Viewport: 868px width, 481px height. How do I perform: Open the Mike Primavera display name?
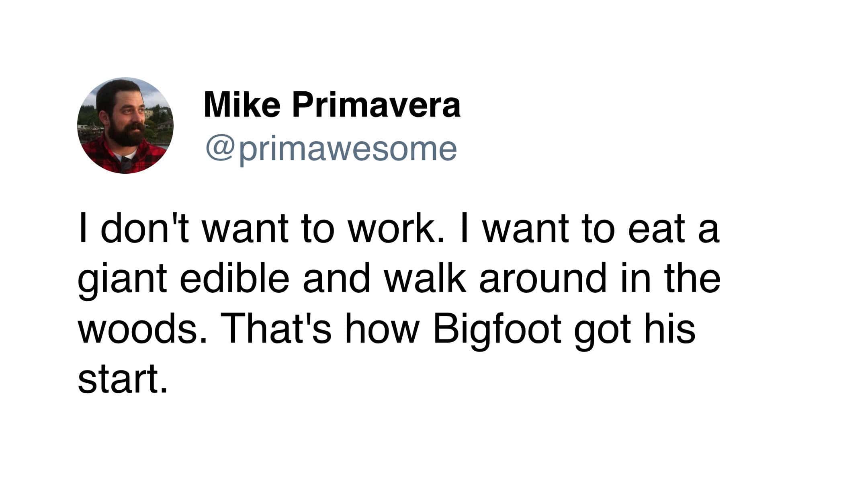332,105
